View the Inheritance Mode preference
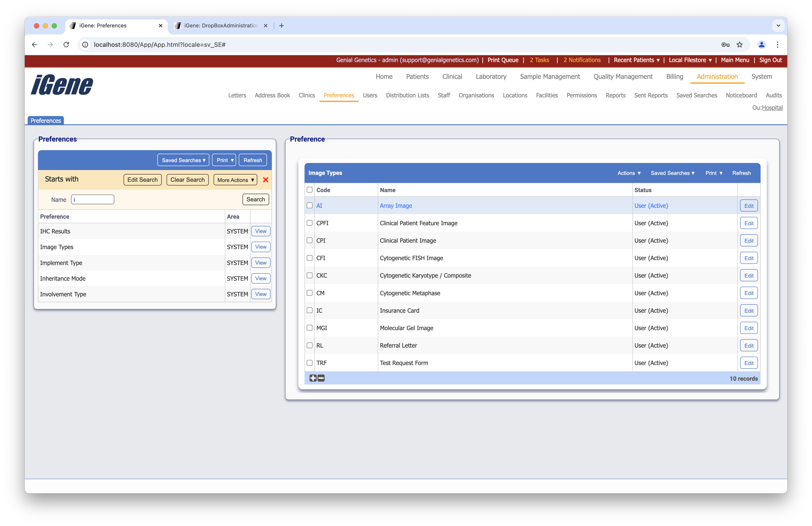 pos(261,278)
